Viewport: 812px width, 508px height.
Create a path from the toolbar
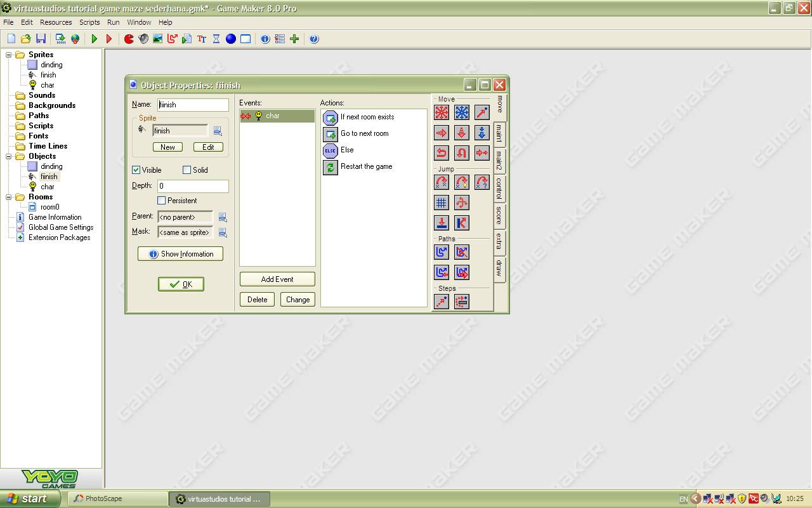(x=173, y=39)
